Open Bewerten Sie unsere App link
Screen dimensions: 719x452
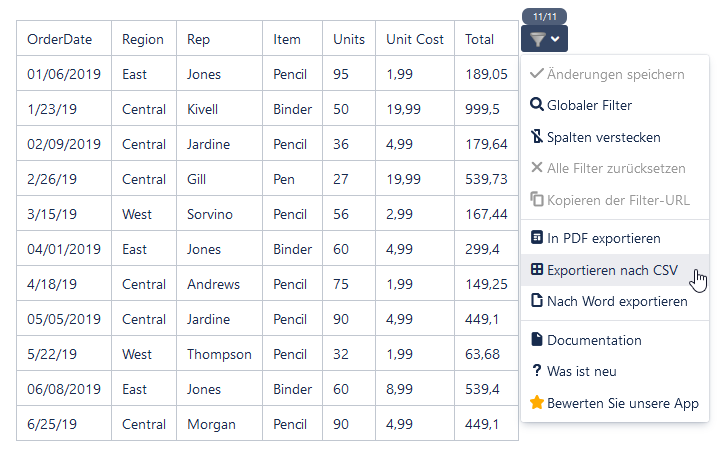[615, 403]
